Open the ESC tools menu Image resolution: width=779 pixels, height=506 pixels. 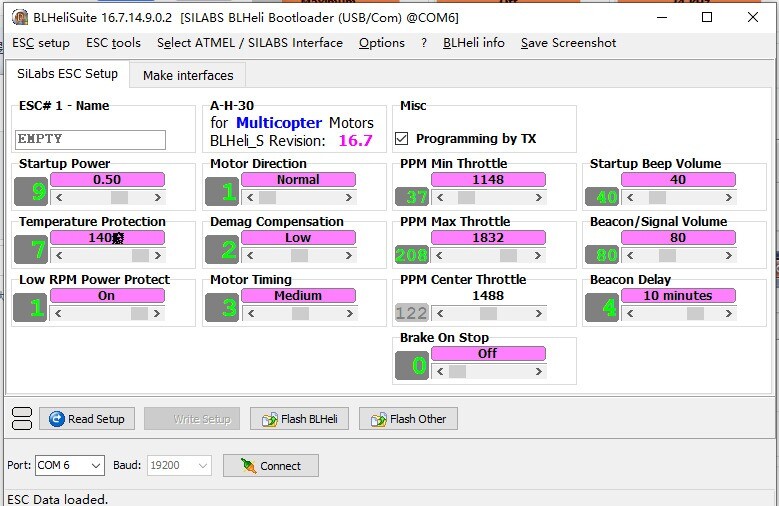pyautogui.click(x=113, y=43)
